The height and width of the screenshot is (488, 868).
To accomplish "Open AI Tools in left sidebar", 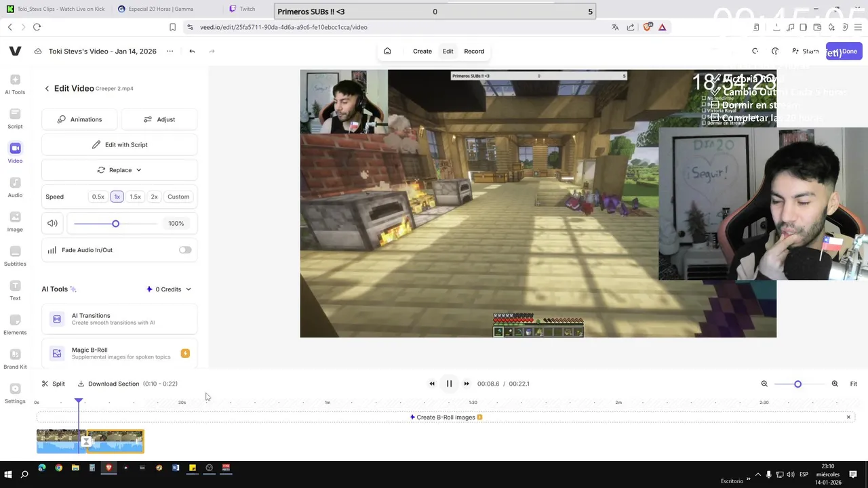I will 15,85.
